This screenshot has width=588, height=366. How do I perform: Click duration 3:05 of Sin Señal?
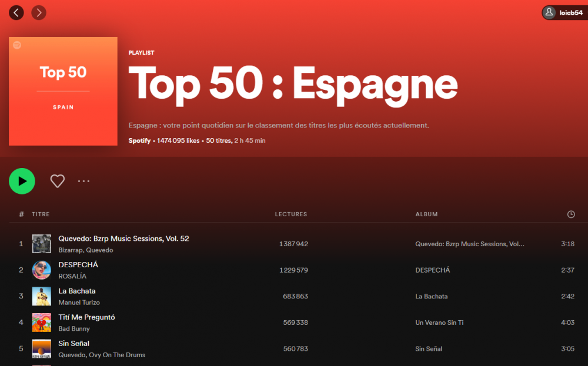(x=568, y=349)
